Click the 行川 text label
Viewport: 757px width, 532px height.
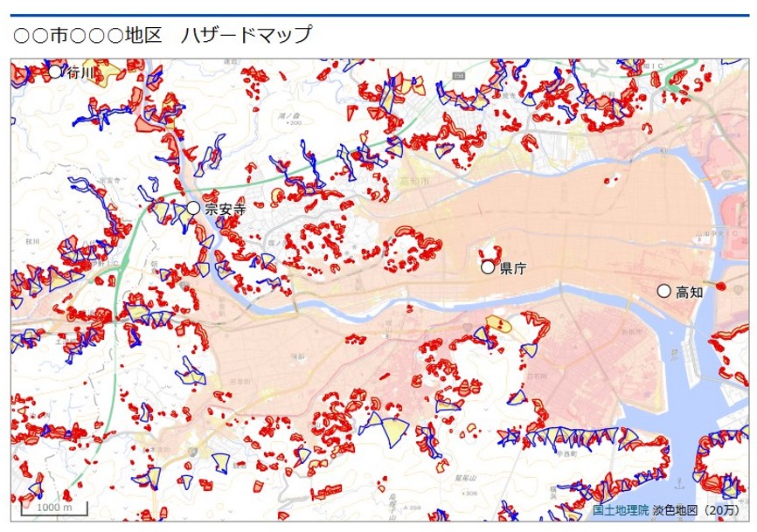tap(81, 73)
